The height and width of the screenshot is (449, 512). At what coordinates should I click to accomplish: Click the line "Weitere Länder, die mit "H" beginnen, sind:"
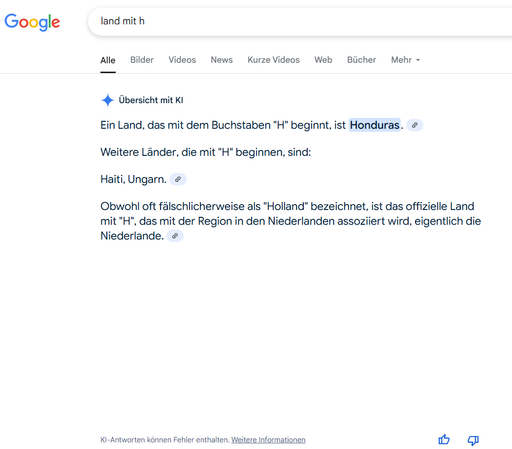[x=206, y=152]
